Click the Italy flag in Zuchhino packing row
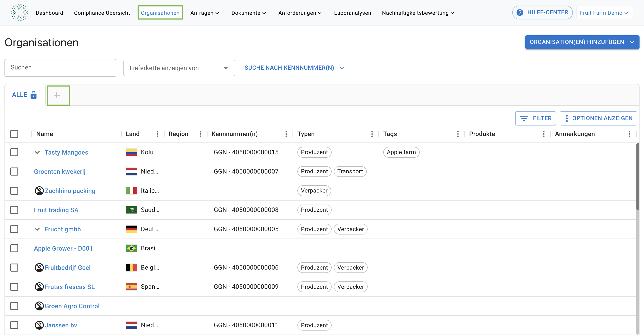This screenshot has width=644, height=335. point(131,191)
